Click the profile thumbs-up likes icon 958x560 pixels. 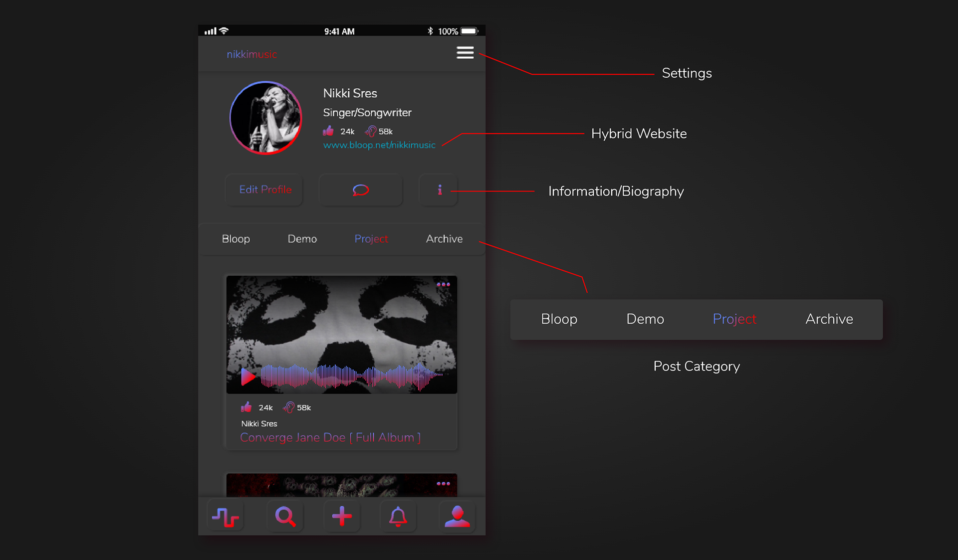328,131
